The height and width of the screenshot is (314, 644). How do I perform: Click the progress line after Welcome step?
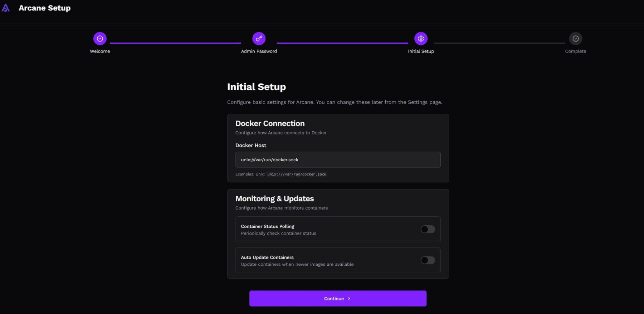click(175, 43)
